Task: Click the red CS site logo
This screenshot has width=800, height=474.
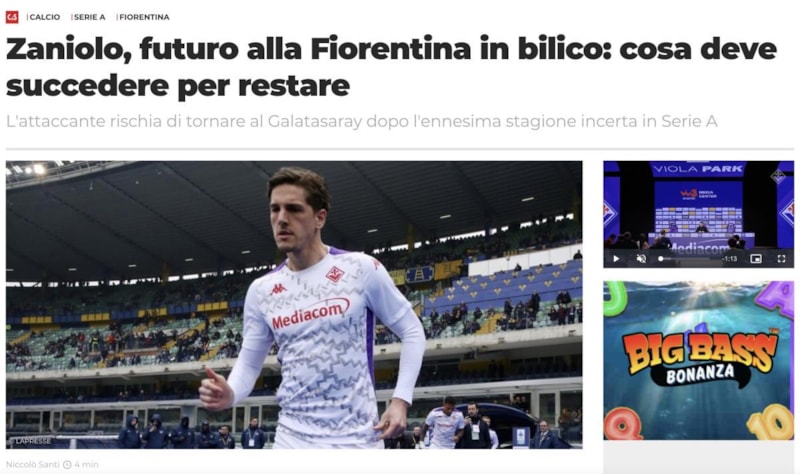Action: (12, 17)
